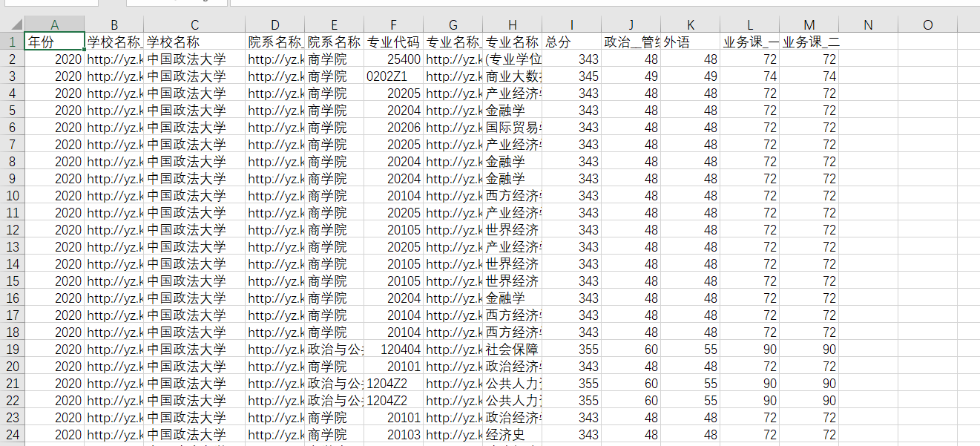This screenshot has height=446, width=980.
Task: Click header cell 年份 in A1
Action: pyautogui.click(x=55, y=42)
